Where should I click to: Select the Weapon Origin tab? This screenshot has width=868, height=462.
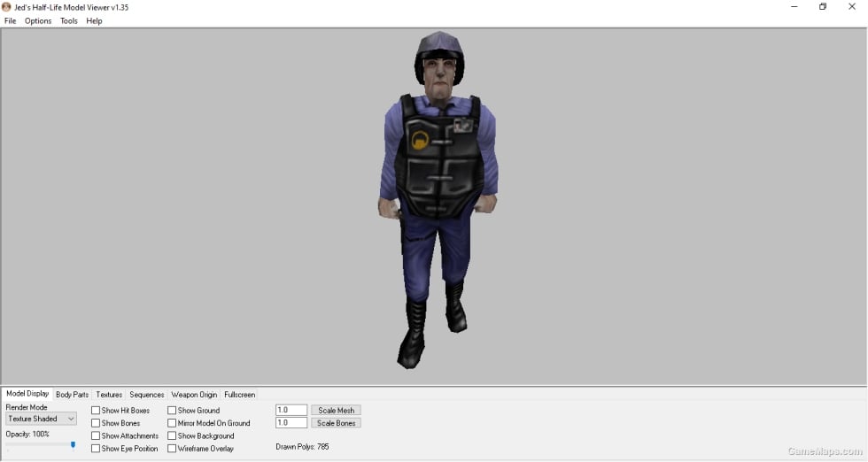(194, 395)
